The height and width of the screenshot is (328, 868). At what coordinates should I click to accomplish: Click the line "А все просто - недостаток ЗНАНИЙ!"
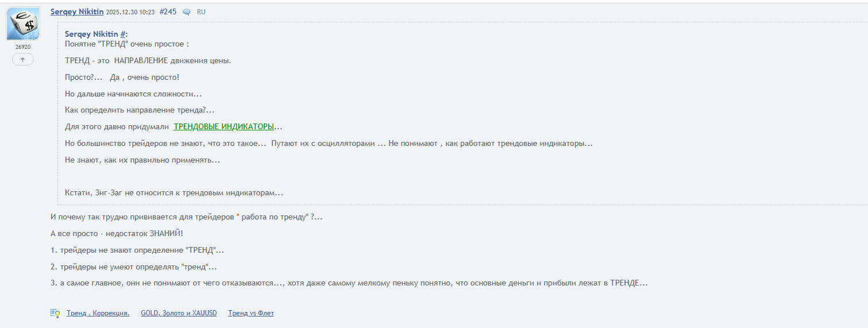click(x=117, y=233)
